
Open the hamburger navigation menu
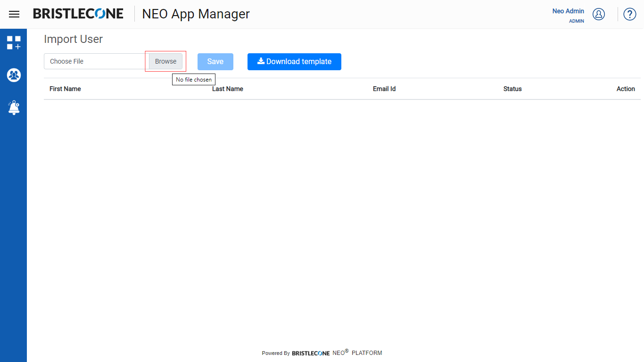[x=14, y=14]
